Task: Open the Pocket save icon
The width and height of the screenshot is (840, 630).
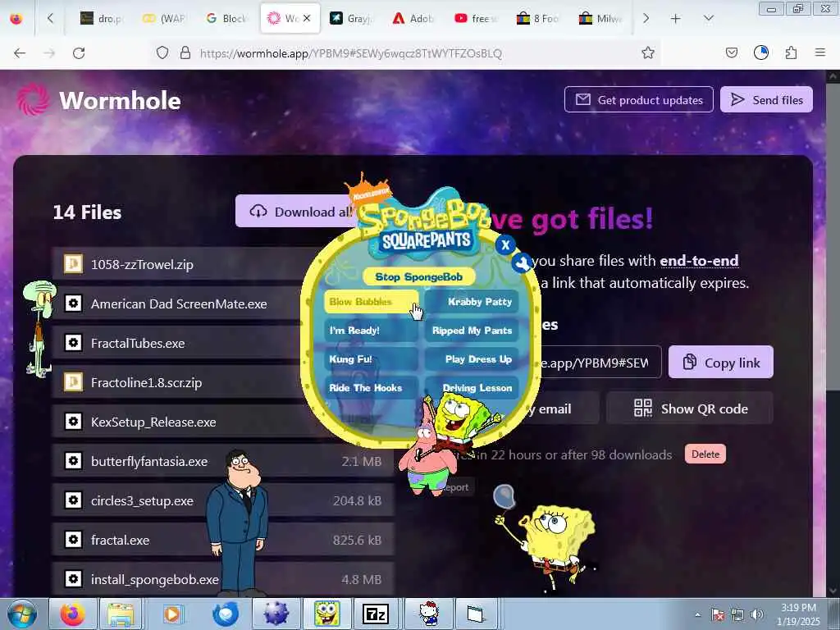Action: click(732, 53)
